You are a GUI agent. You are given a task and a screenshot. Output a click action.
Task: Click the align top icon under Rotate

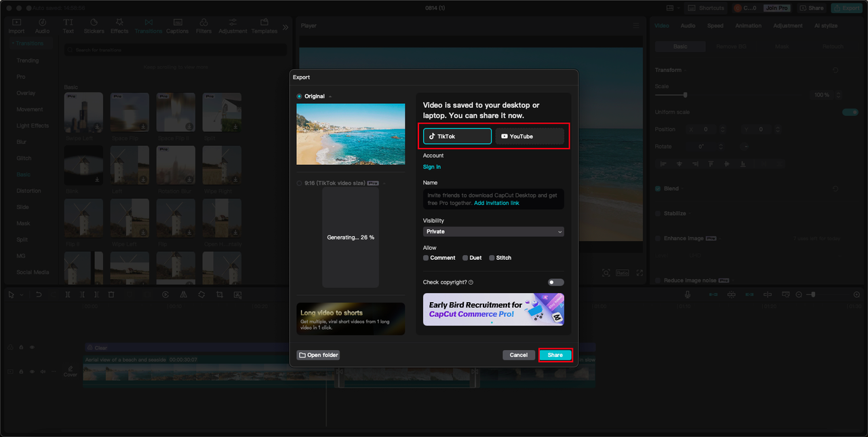pos(711,164)
